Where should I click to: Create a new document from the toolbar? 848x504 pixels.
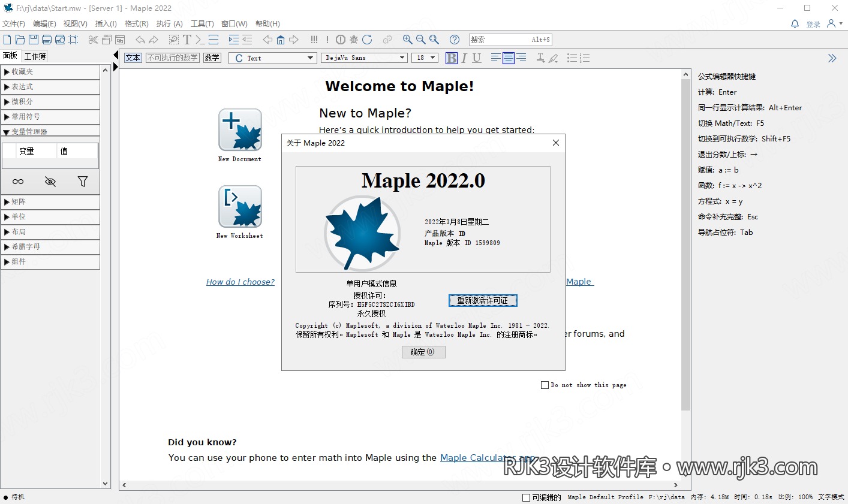point(7,40)
